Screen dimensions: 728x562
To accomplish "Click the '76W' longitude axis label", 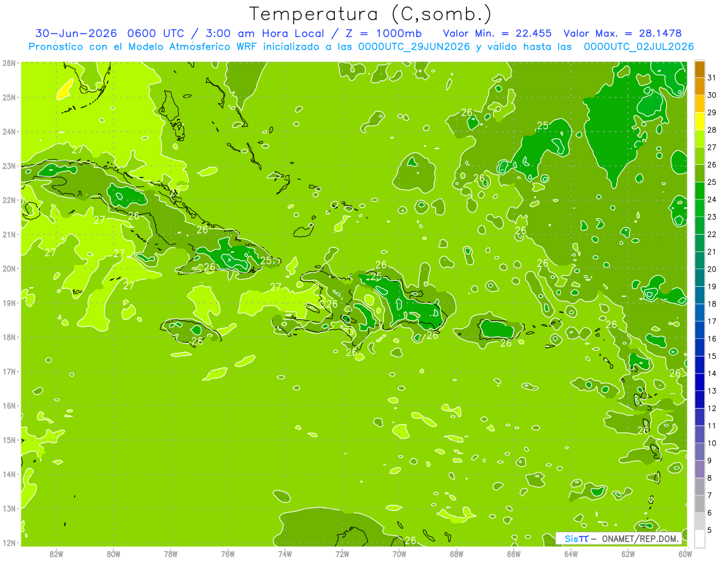I will point(228,554).
